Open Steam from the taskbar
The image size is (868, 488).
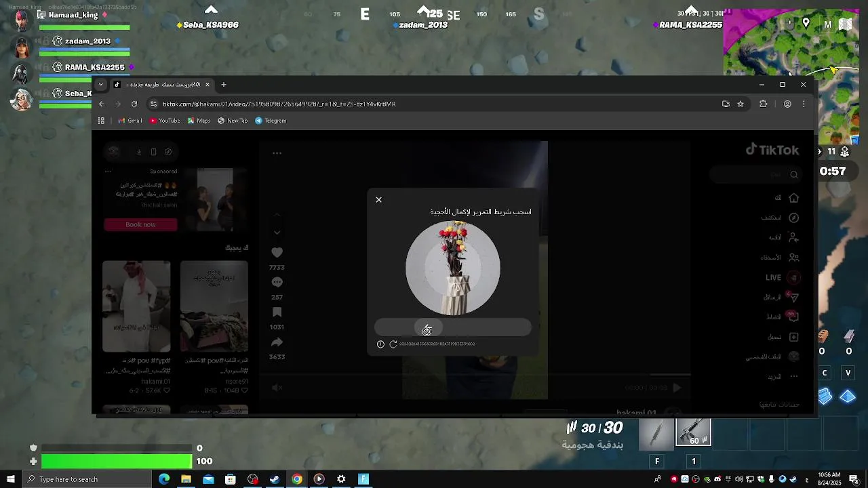pos(275,479)
